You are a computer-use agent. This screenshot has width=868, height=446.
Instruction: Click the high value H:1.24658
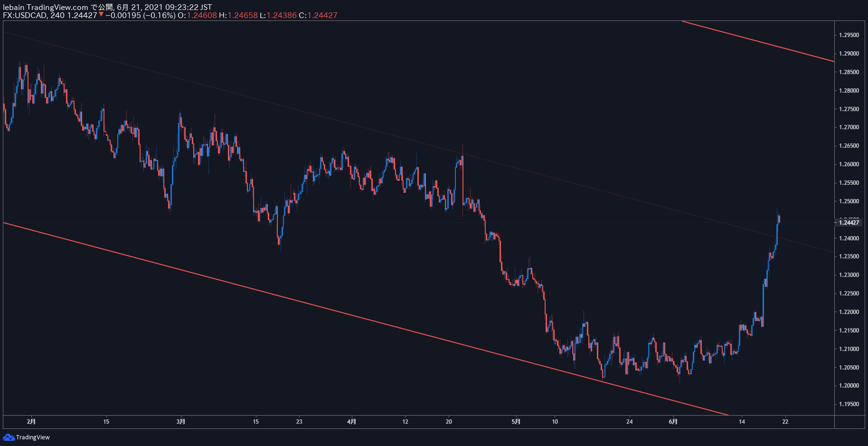point(238,15)
